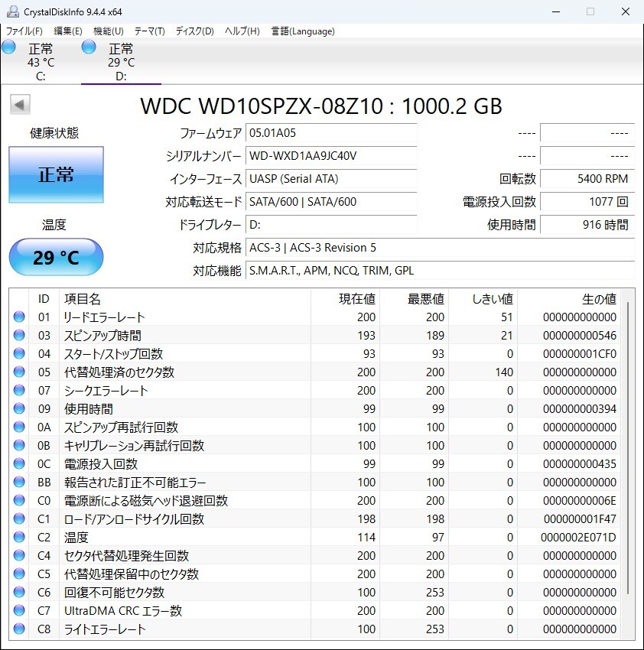This screenshot has height=650, width=644.
Task: Click the しきい値 column header
Action: coord(483,298)
